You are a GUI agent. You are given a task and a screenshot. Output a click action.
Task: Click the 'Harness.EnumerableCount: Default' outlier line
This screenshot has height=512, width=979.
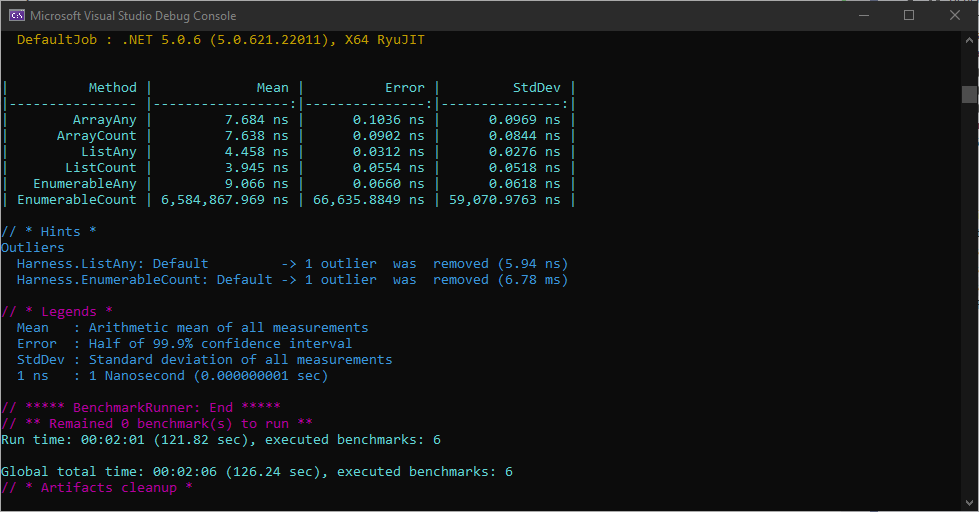[x=292, y=280]
